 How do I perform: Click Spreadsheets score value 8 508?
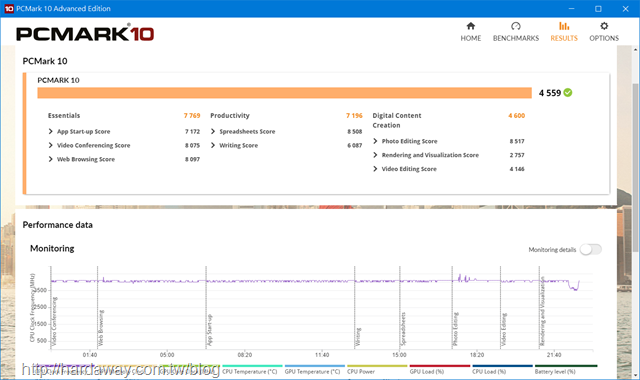355,131
